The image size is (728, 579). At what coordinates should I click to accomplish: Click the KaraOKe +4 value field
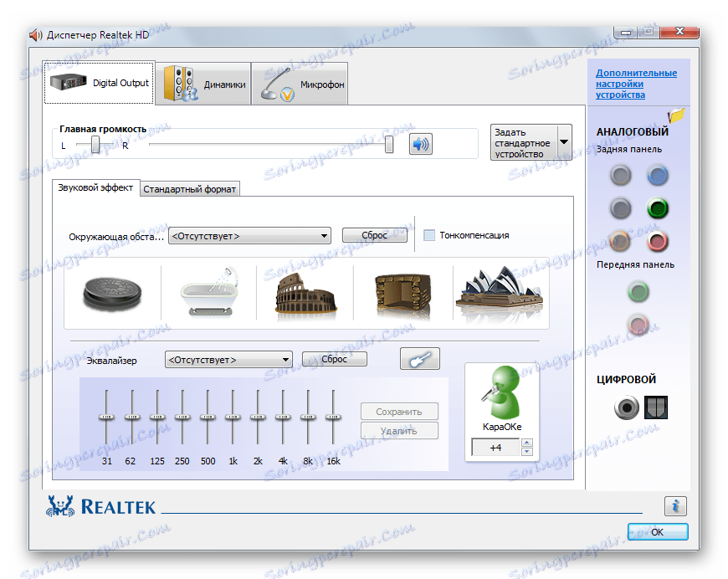coord(496,448)
